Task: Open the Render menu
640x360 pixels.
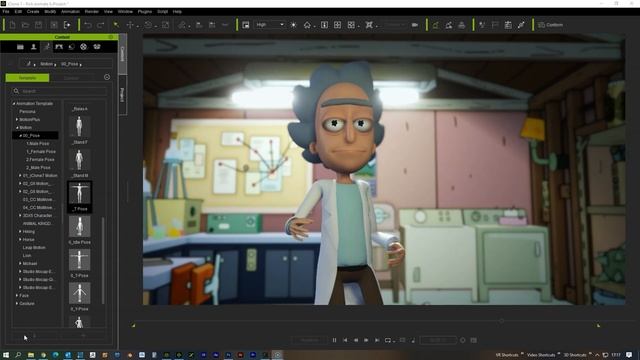Action: point(92,11)
